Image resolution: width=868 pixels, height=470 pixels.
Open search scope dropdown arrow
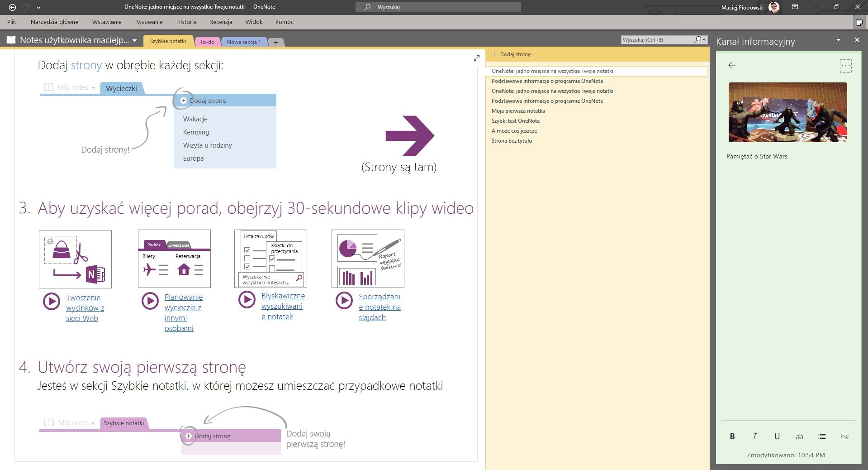pos(704,40)
